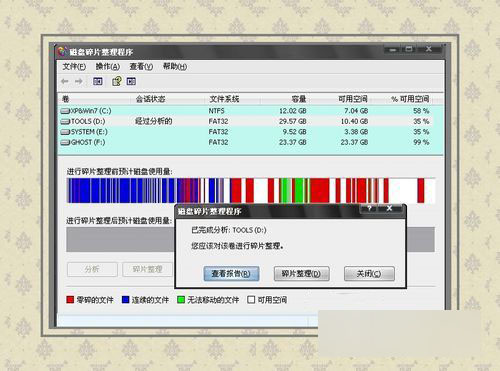The height and width of the screenshot is (371, 500).
Task: Click the 58 % free space cell
Action: (421, 111)
